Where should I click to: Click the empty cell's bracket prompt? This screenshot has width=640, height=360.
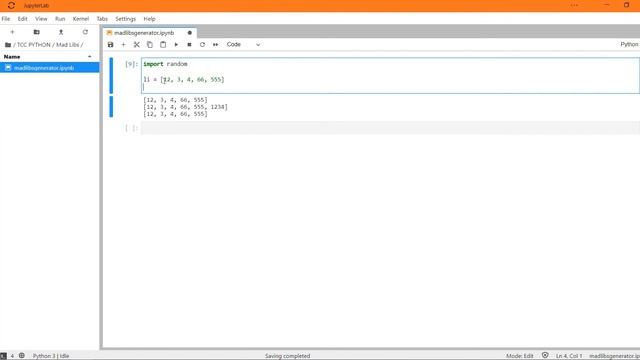pyautogui.click(x=131, y=128)
